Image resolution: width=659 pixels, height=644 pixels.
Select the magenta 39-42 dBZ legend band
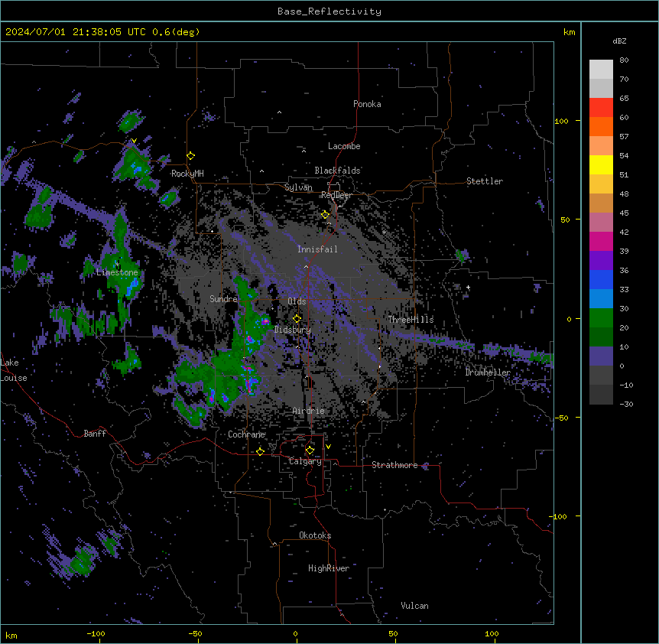601,241
